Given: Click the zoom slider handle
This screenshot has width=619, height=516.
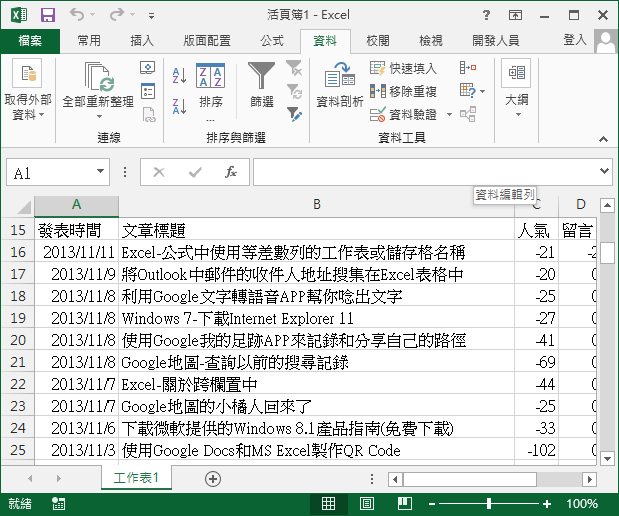Looking at the screenshot, I should [489, 503].
